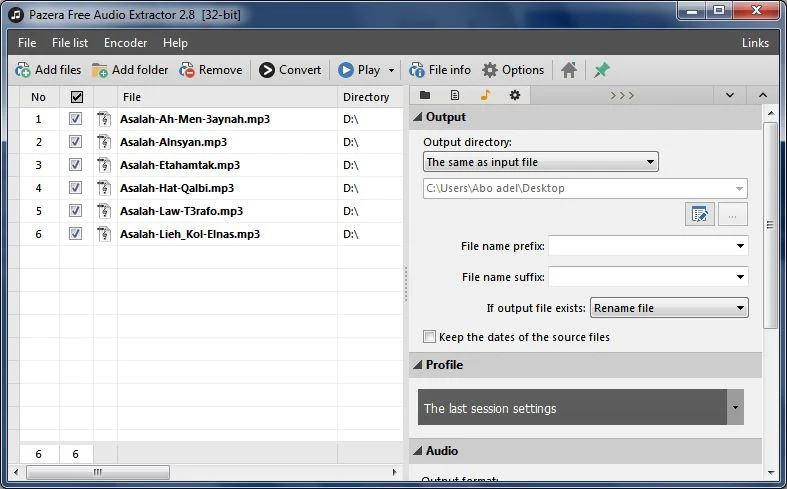
Task: Click the upward chevron above the panel
Action: (x=763, y=95)
